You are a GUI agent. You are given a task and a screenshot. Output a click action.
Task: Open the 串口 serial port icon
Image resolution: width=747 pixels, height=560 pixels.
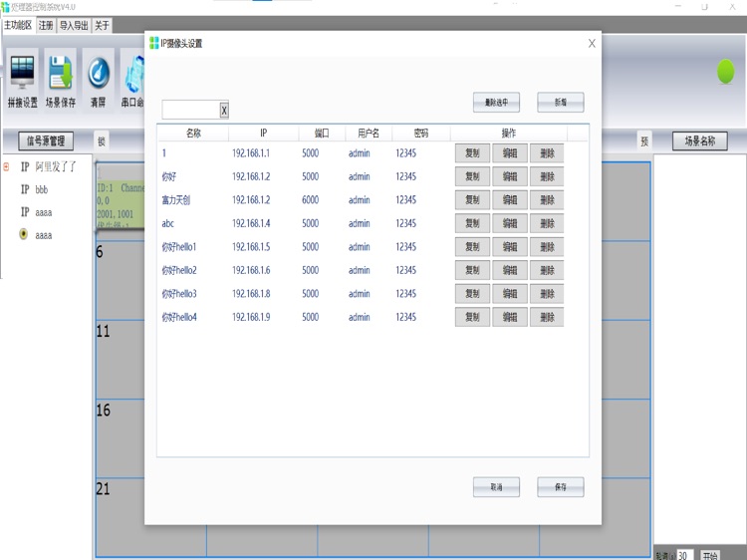click(x=132, y=80)
